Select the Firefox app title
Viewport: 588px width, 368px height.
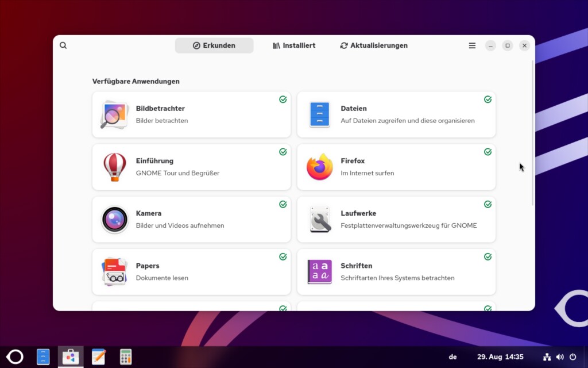(x=353, y=161)
